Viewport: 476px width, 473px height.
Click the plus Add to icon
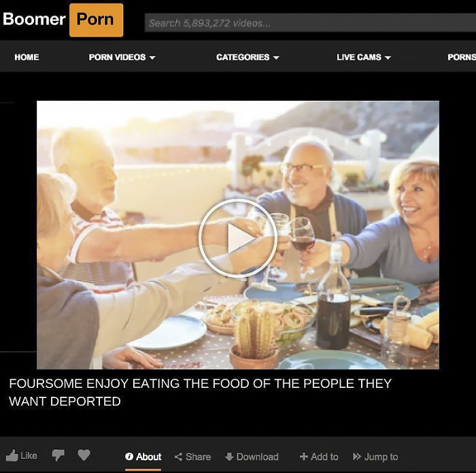[x=303, y=457]
